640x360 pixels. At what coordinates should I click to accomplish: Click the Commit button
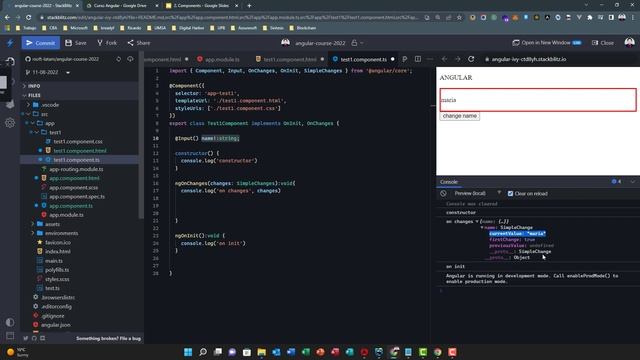click(x=40, y=43)
